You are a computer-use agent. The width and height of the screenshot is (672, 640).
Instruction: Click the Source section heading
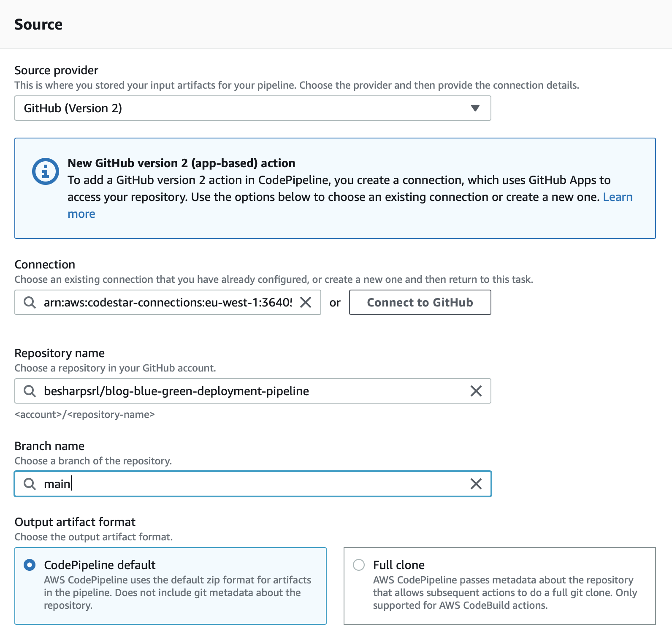[38, 24]
